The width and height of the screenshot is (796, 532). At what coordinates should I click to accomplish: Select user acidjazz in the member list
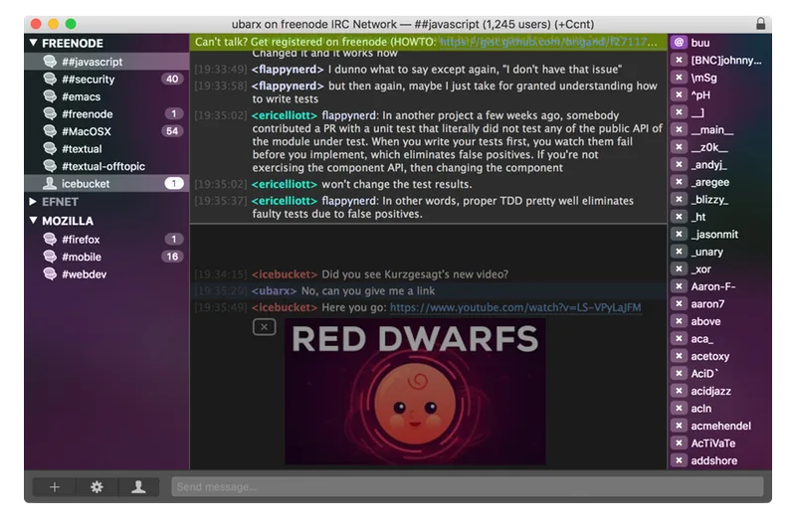point(719,391)
